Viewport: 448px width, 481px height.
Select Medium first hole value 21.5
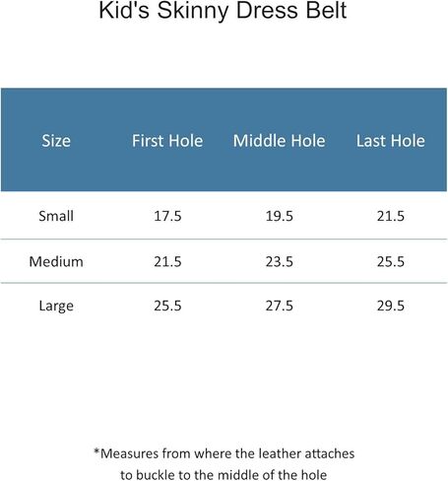(167, 261)
